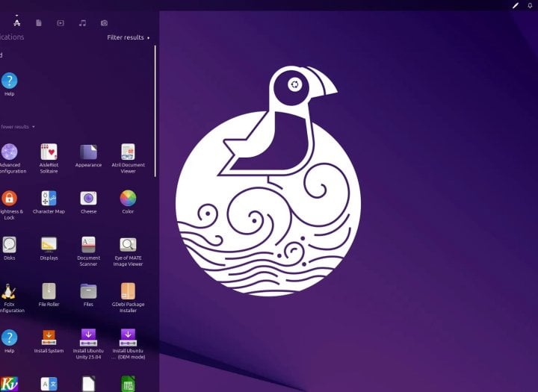Open Help next to Install System
Screen dimensions: 538x392
click(x=9, y=341)
